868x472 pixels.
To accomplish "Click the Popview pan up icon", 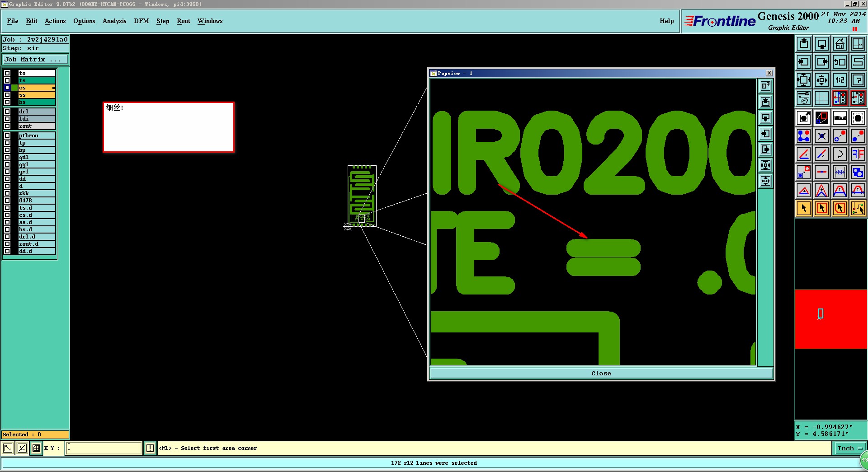I will pos(765,102).
